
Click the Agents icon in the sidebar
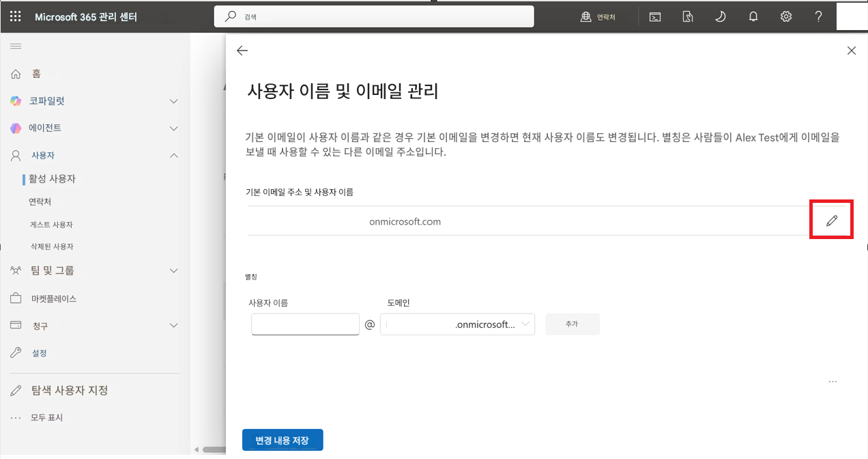(16, 128)
